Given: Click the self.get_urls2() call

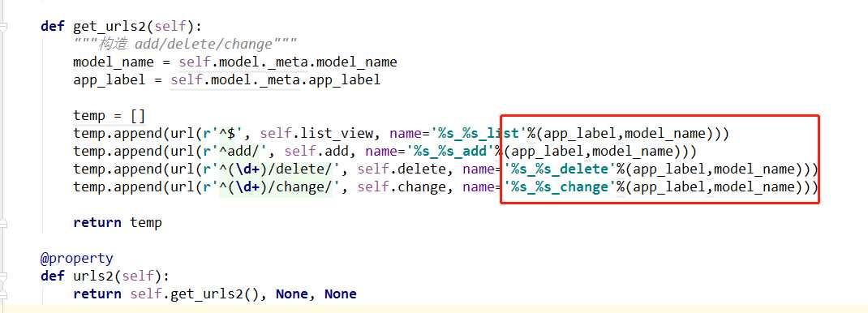Looking at the screenshot, I should (x=195, y=294).
